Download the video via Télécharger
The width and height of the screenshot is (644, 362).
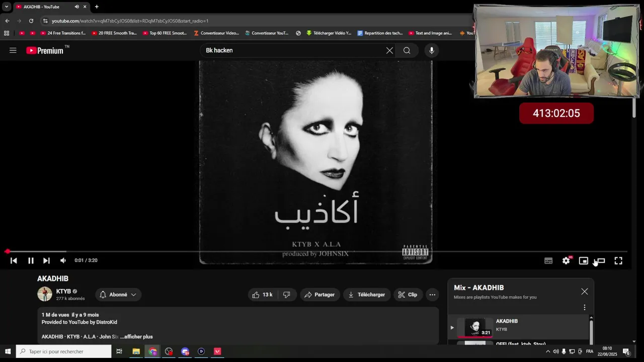coord(367,295)
